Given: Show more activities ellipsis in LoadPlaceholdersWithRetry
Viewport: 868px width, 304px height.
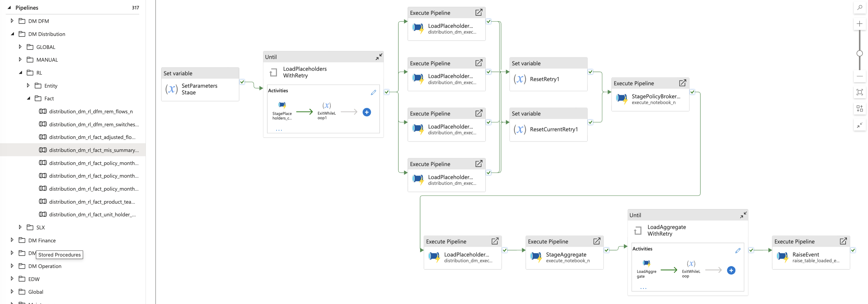Looking at the screenshot, I should [279, 130].
